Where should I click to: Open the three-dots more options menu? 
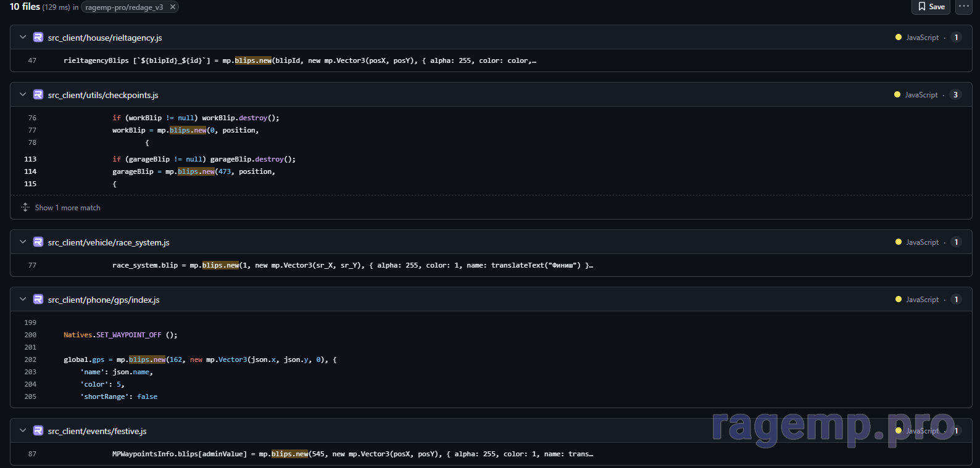click(x=963, y=7)
